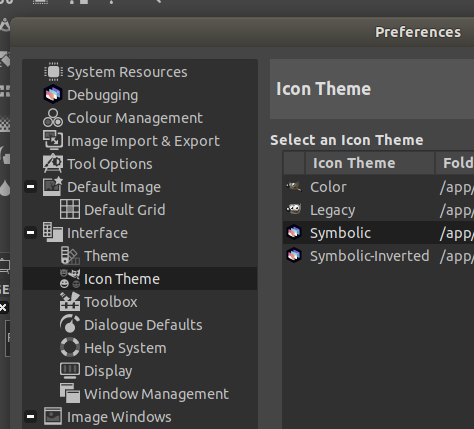This screenshot has width=474, height=429.
Task: Click the Help System lifebuoy icon
Action: click(70, 347)
